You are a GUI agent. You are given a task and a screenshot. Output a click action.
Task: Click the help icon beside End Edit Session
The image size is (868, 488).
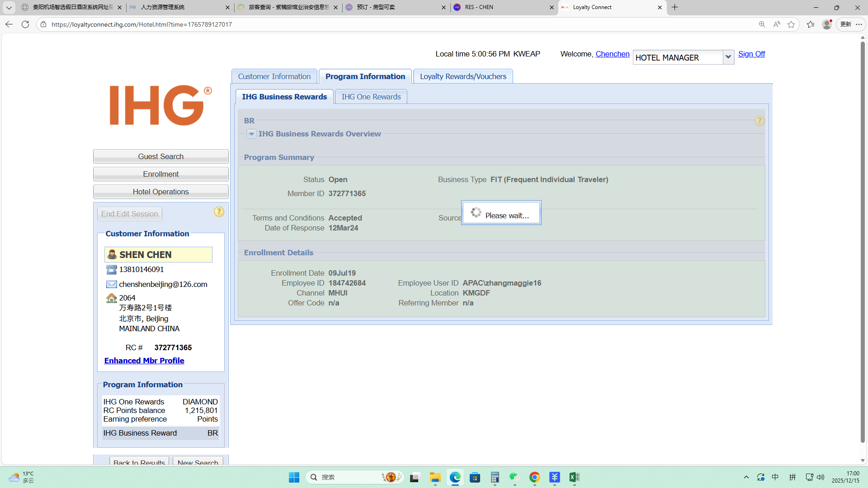point(219,212)
